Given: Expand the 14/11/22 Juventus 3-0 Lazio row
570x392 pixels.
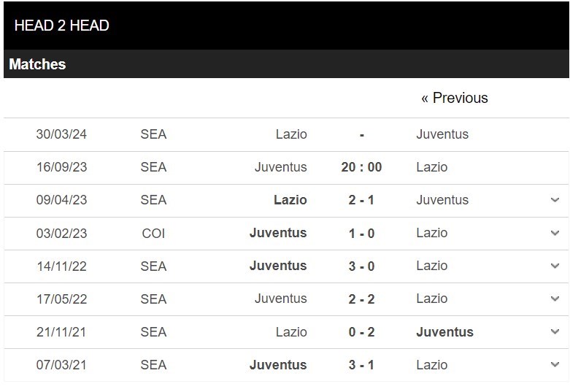Looking at the screenshot, I should 555,266.
